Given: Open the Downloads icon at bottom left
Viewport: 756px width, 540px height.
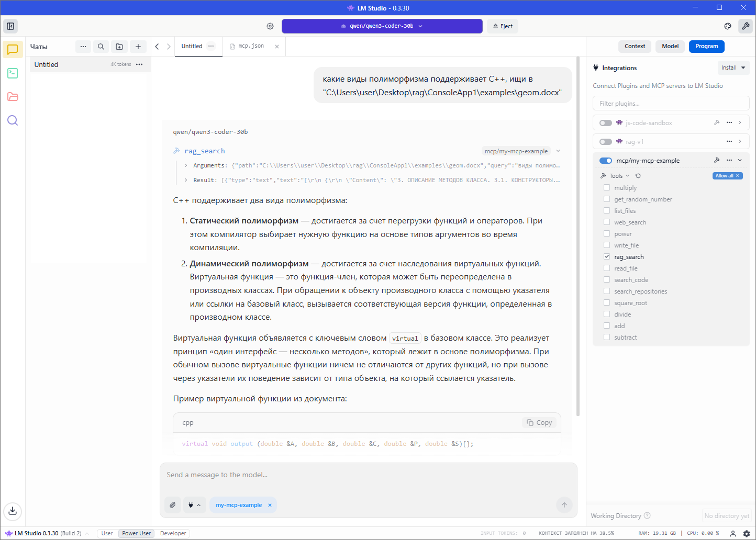Looking at the screenshot, I should tap(13, 511).
